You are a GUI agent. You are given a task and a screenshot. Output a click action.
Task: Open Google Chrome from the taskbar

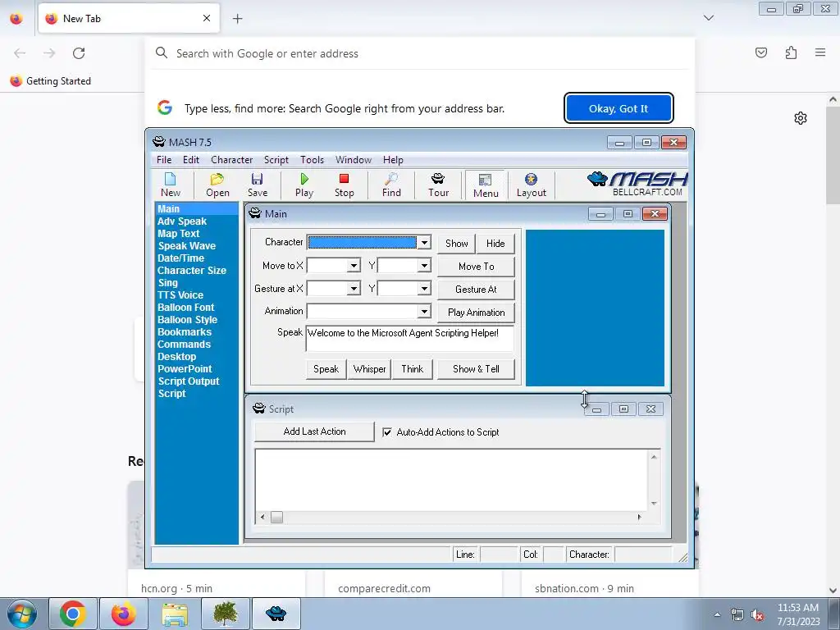click(x=73, y=614)
